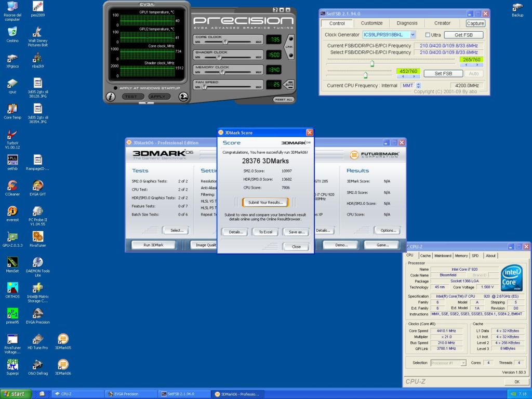Open the Core Temp desktop shortcut
The image size is (532, 399).
[x=12, y=111]
